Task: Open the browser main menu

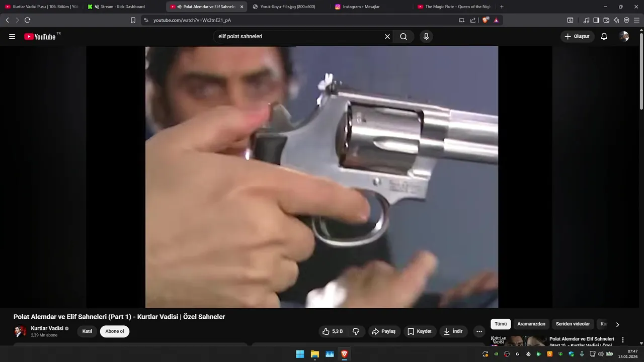Action: pos(636,20)
